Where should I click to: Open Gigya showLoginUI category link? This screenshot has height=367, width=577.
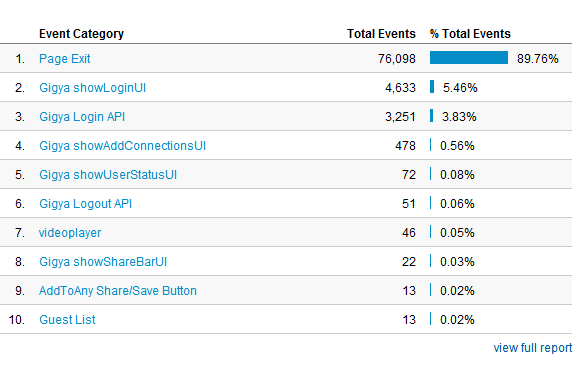[92, 88]
